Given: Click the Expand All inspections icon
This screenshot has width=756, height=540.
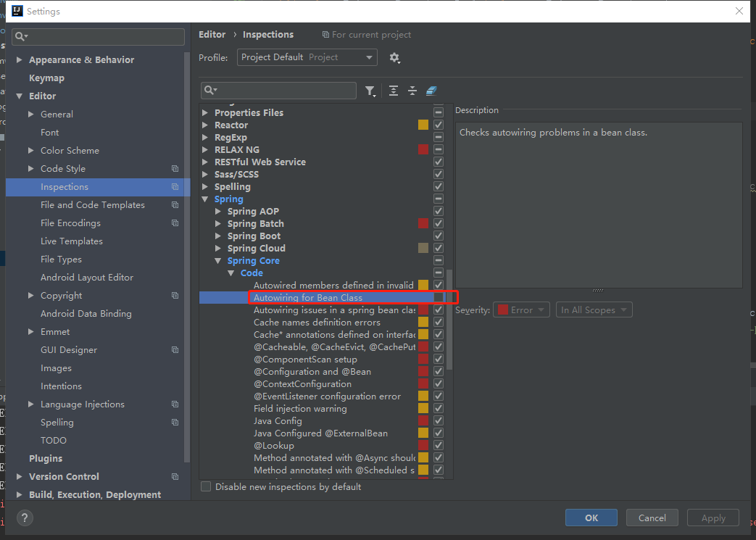Looking at the screenshot, I should tap(394, 91).
